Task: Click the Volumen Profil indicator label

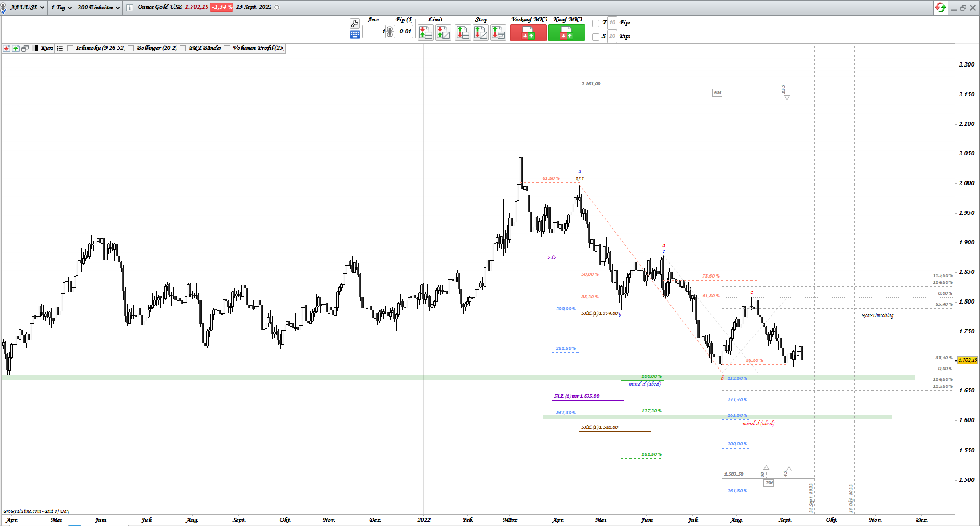Action: click(258, 48)
